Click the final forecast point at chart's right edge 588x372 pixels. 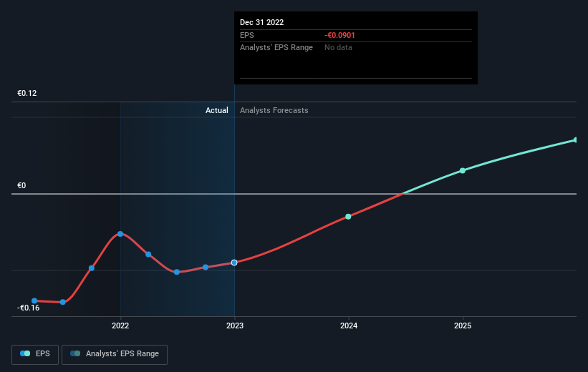[576, 139]
